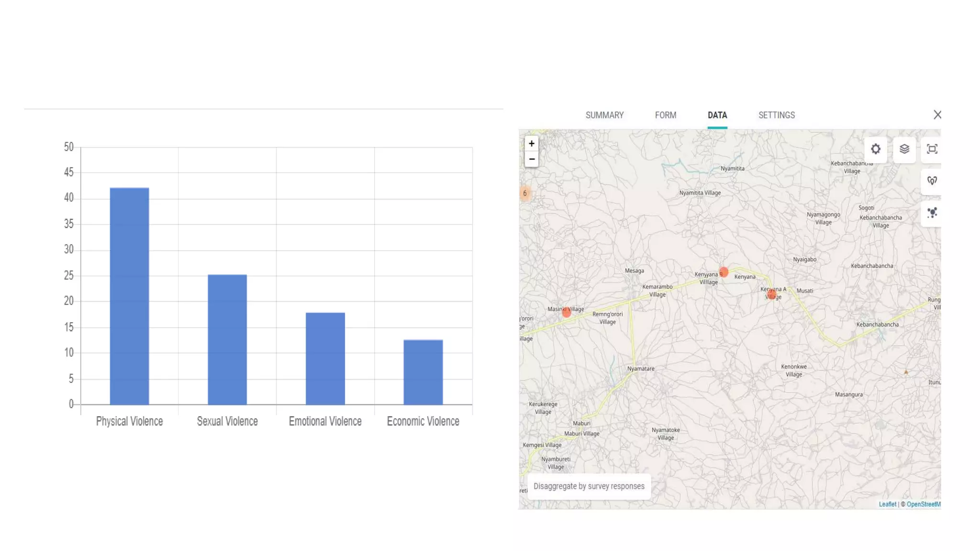Expand Disaggregate by survey responses
Image resolution: width=980 pixels, height=551 pixels.
click(589, 486)
